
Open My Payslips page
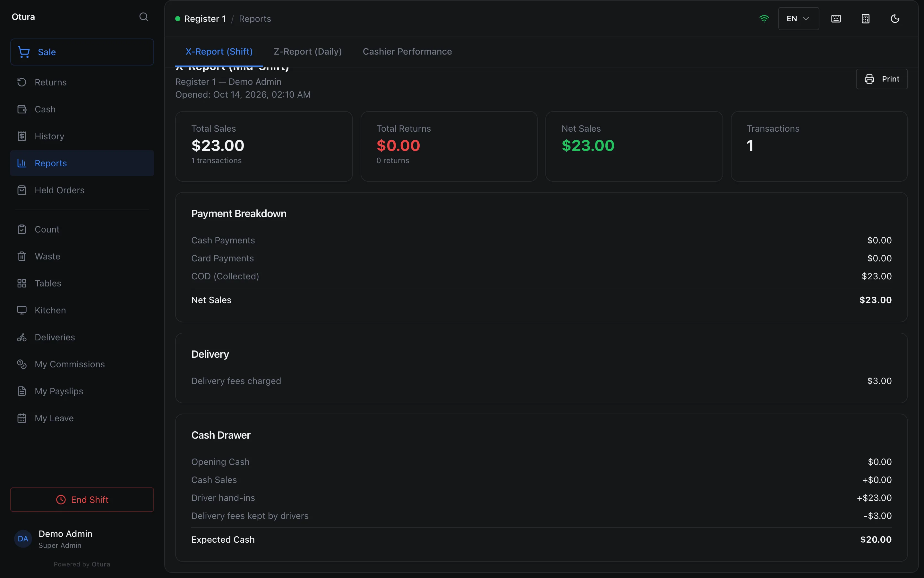[x=82, y=391]
